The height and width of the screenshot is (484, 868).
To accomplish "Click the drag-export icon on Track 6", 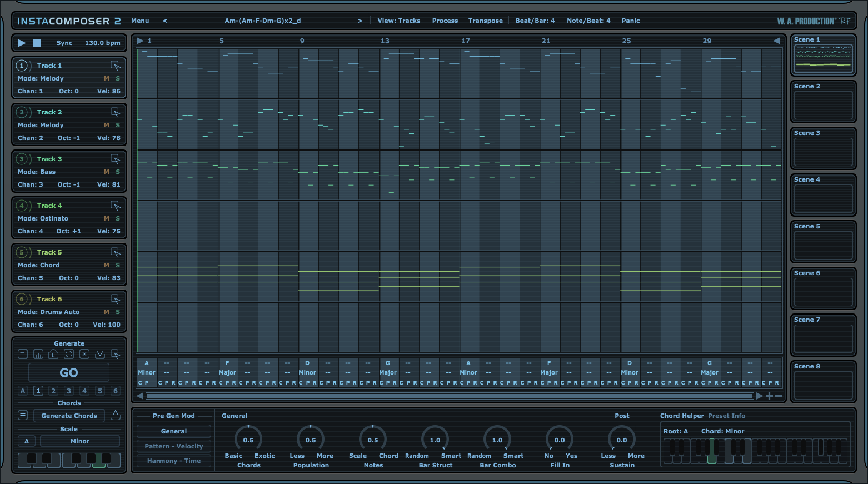I will pos(116,299).
